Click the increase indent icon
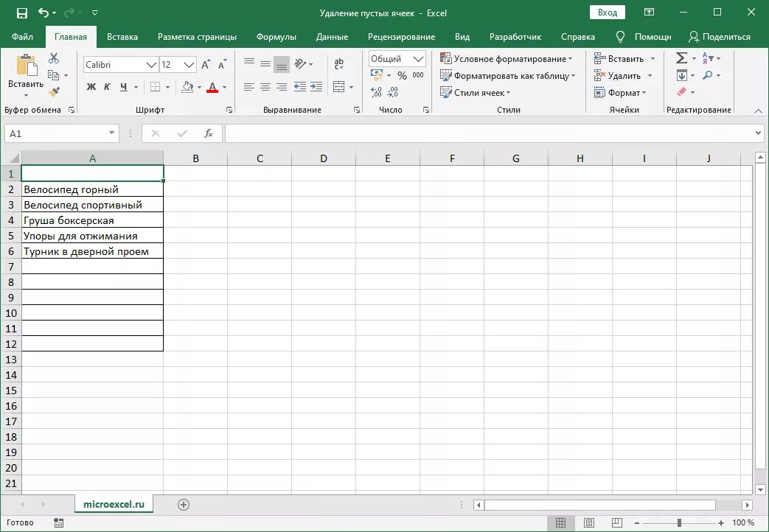Viewport: 769px width, 532px height. 316,87
